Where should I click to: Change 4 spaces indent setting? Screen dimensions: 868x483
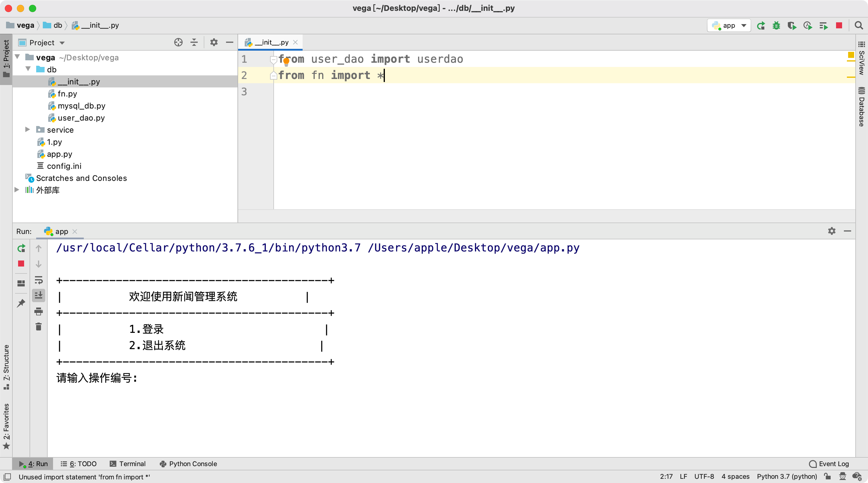(735, 476)
